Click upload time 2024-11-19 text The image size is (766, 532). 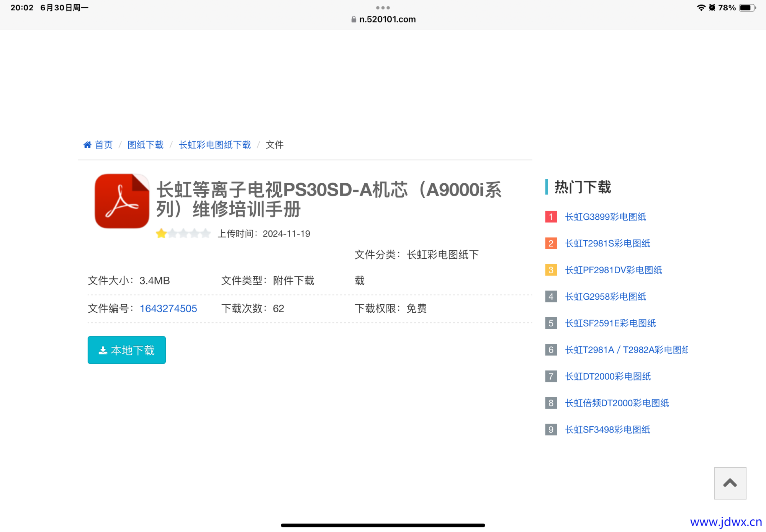(264, 233)
